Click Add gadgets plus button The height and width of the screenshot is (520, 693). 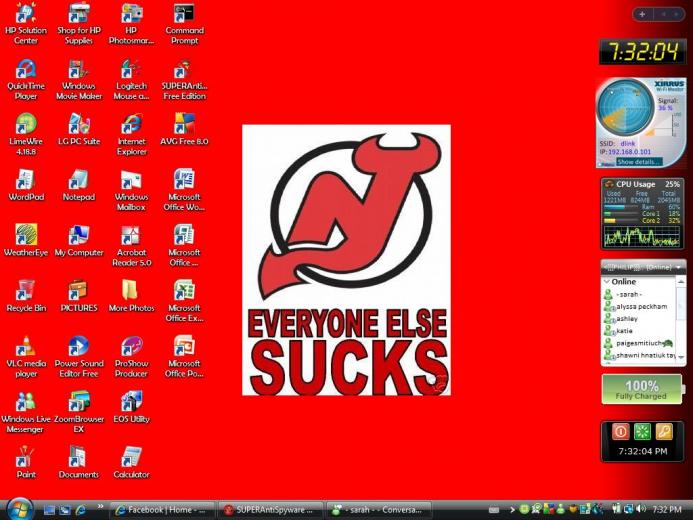642,14
